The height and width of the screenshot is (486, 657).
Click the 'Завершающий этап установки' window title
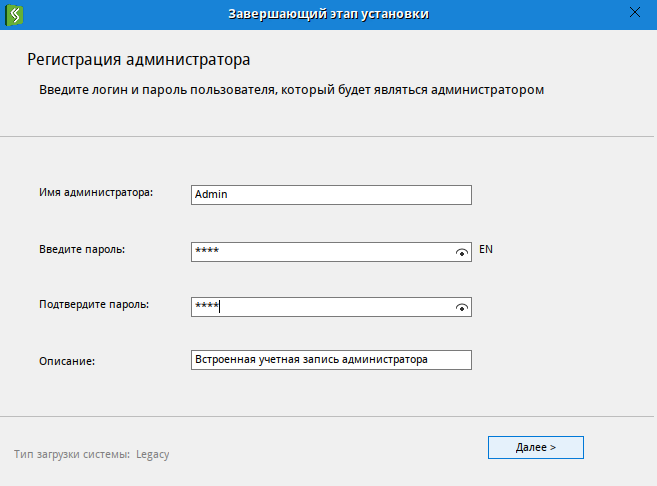(x=328, y=14)
